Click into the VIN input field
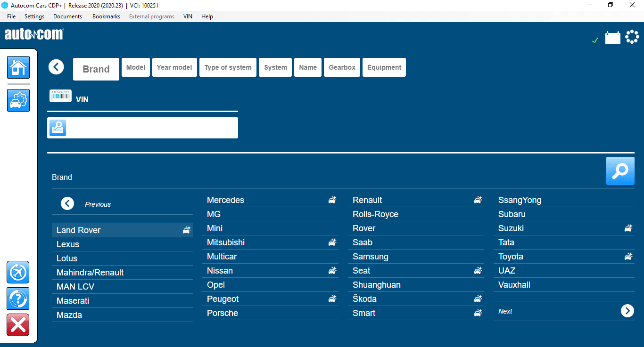Image resolution: width=644 pixels, height=347 pixels. 151,128
